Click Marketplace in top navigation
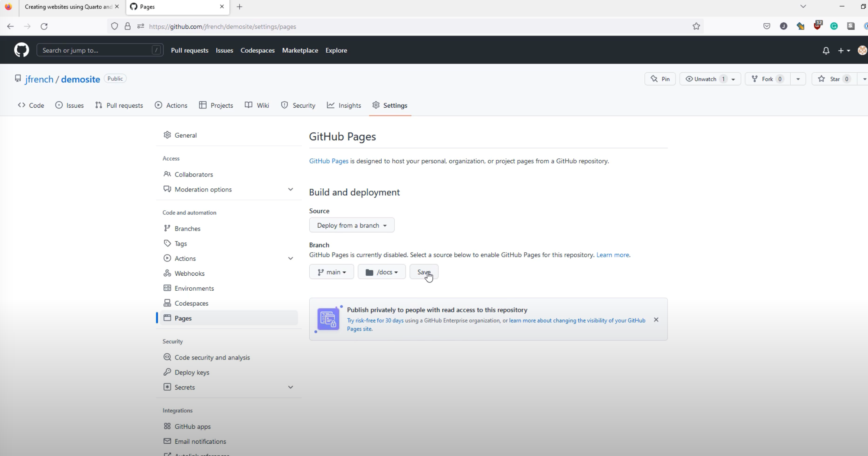The image size is (868, 456). [300, 50]
